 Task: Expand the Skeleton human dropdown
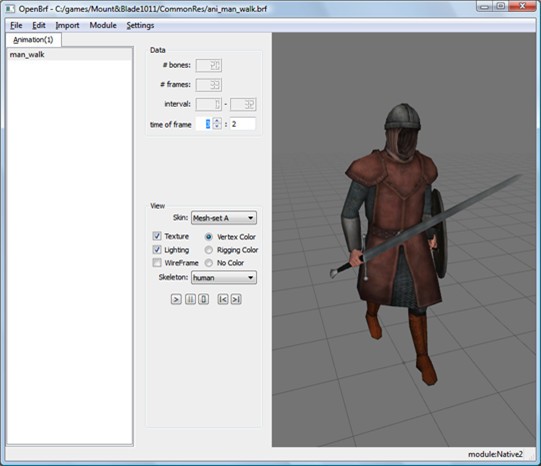[x=224, y=278]
